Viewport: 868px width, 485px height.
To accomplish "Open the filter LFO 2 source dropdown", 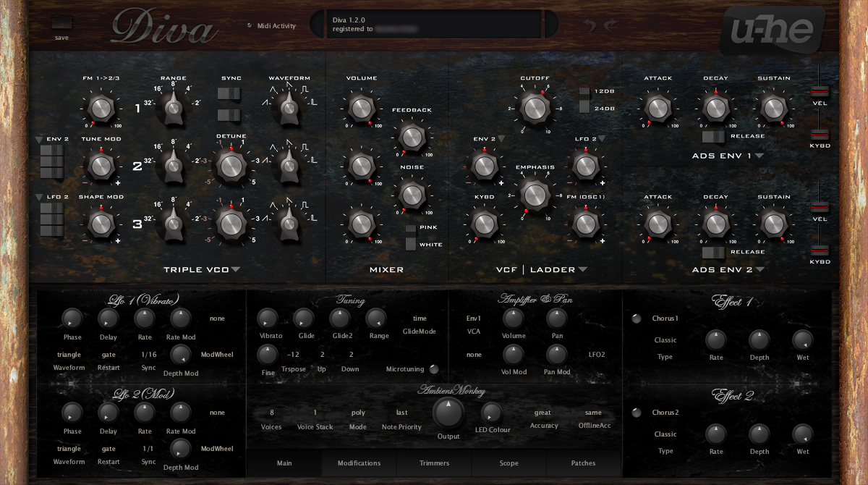I will (x=601, y=138).
